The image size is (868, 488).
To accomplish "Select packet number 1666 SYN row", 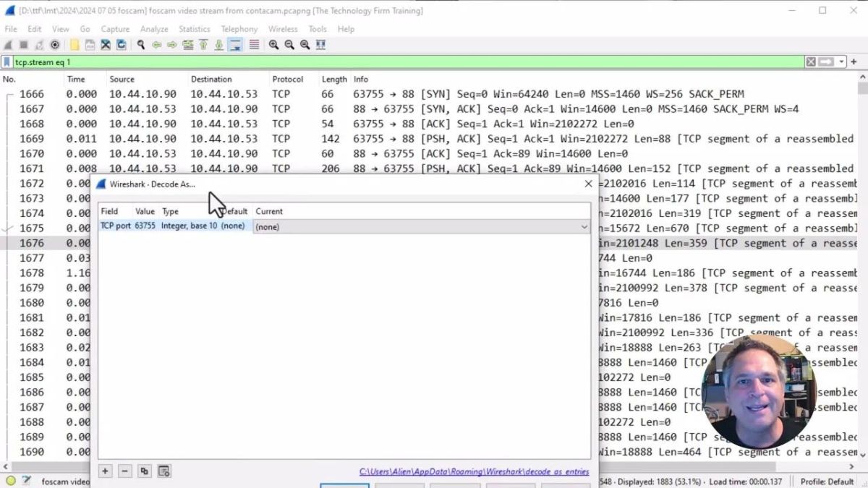I will 428,94.
